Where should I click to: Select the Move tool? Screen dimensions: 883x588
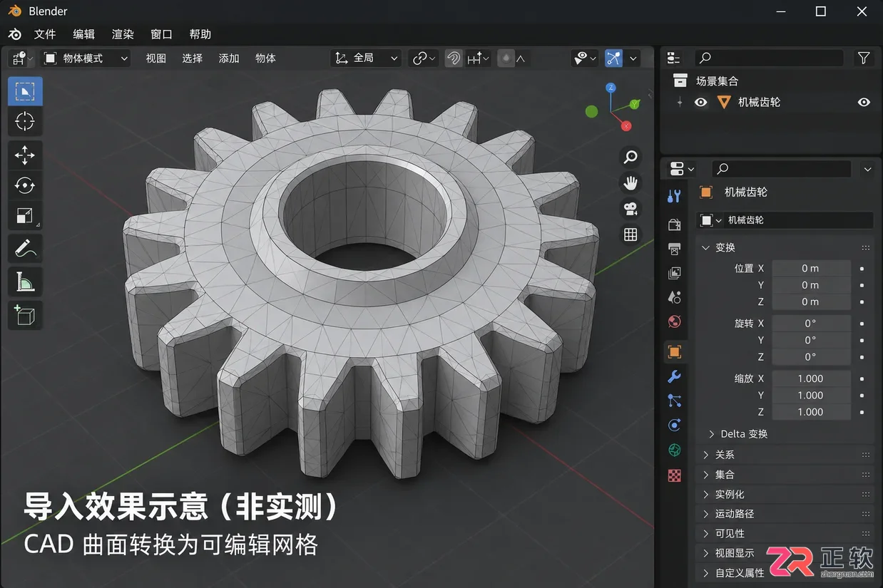(x=25, y=155)
